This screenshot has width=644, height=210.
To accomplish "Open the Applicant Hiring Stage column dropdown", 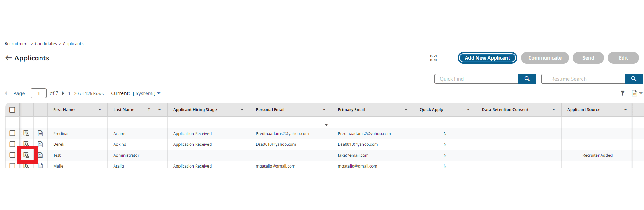I will click(x=242, y=110).
